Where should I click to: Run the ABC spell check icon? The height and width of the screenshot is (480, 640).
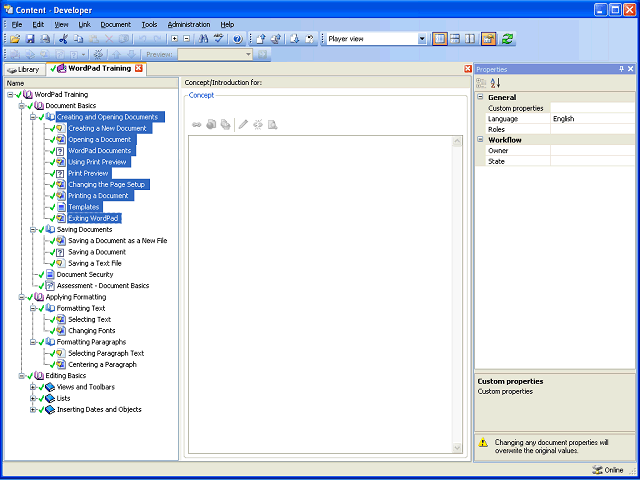219,39
